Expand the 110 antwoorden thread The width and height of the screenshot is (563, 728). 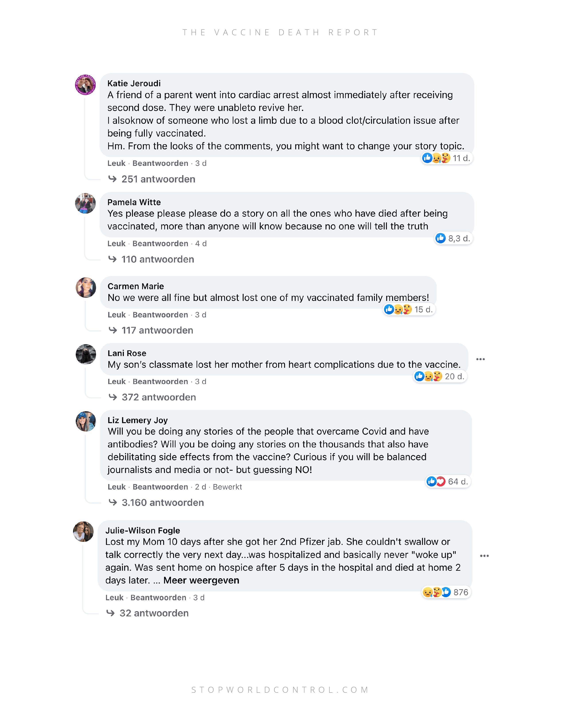151,259
